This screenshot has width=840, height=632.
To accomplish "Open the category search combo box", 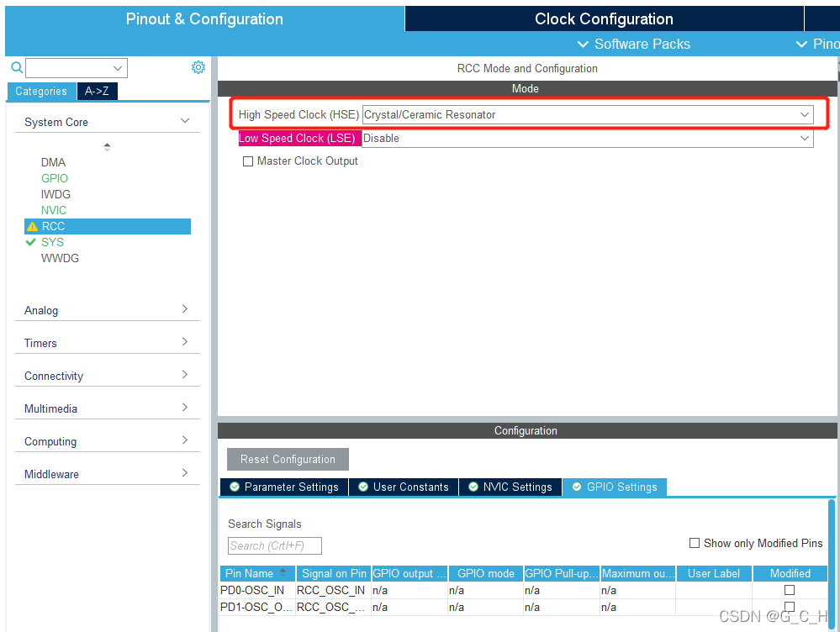I will point(77,68).
